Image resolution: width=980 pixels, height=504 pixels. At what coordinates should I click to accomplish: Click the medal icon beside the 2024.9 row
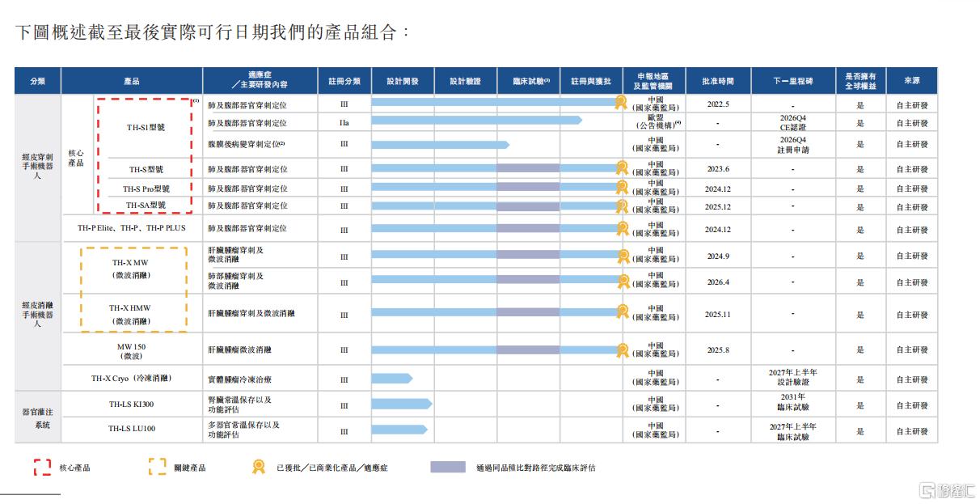tap(622, 256)
